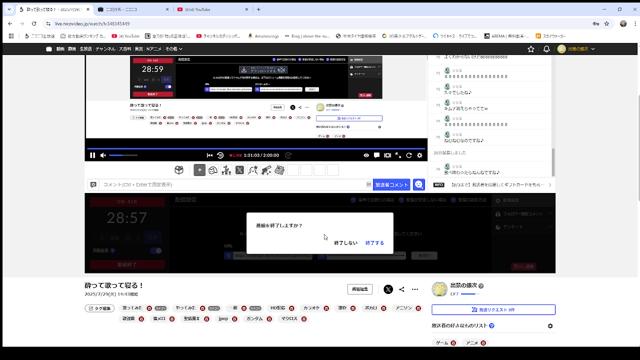Click the タグ編集 tag edit button

(100, 308)
